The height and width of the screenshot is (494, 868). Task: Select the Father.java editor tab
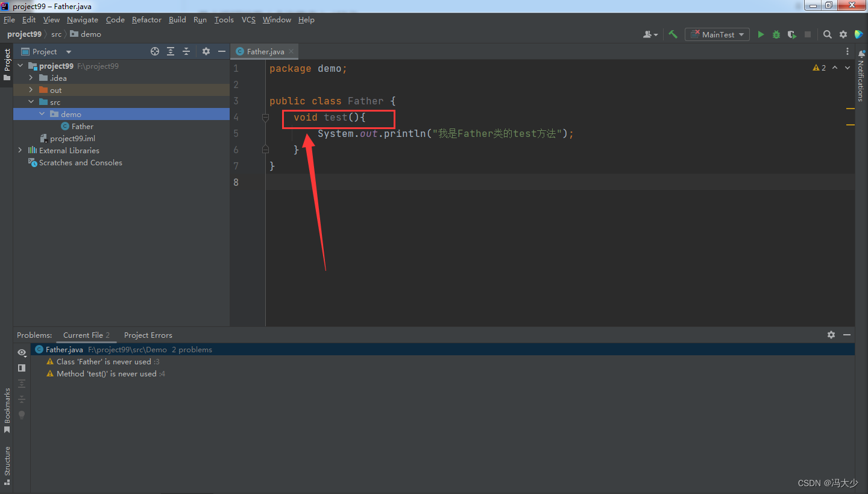[265, 51]
